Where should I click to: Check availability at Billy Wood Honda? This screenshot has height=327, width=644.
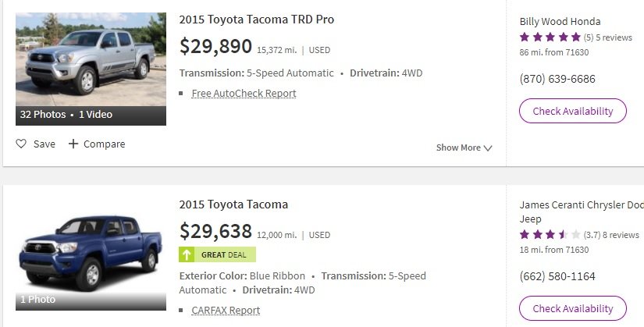click(573, 111)
